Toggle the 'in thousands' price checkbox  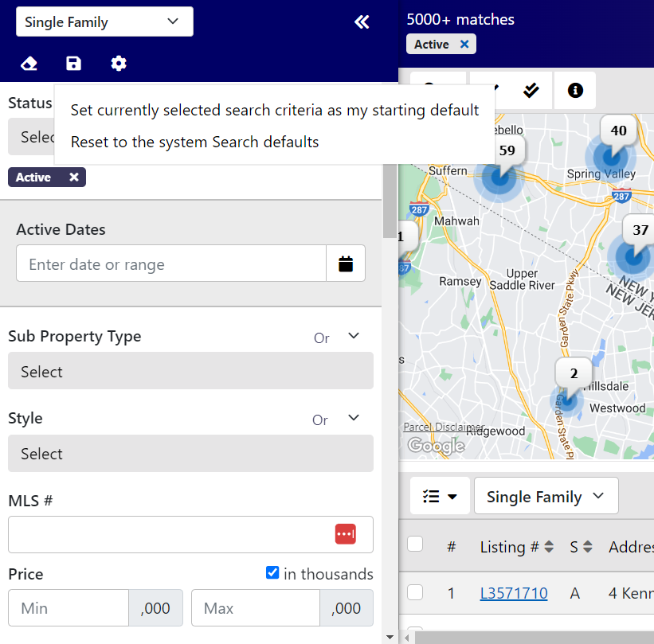272,572
